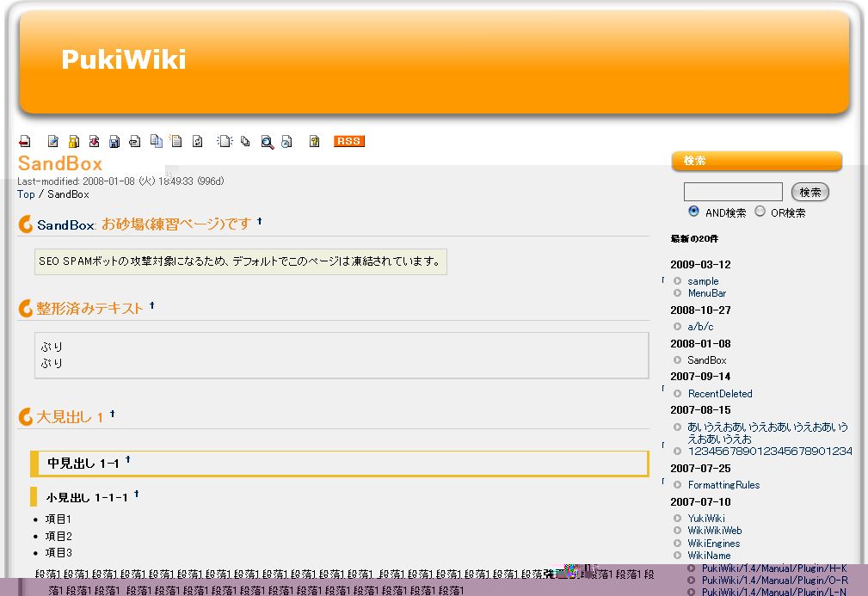
Task: Follow the Top breadcrumb link
Action: click(26, 194)
